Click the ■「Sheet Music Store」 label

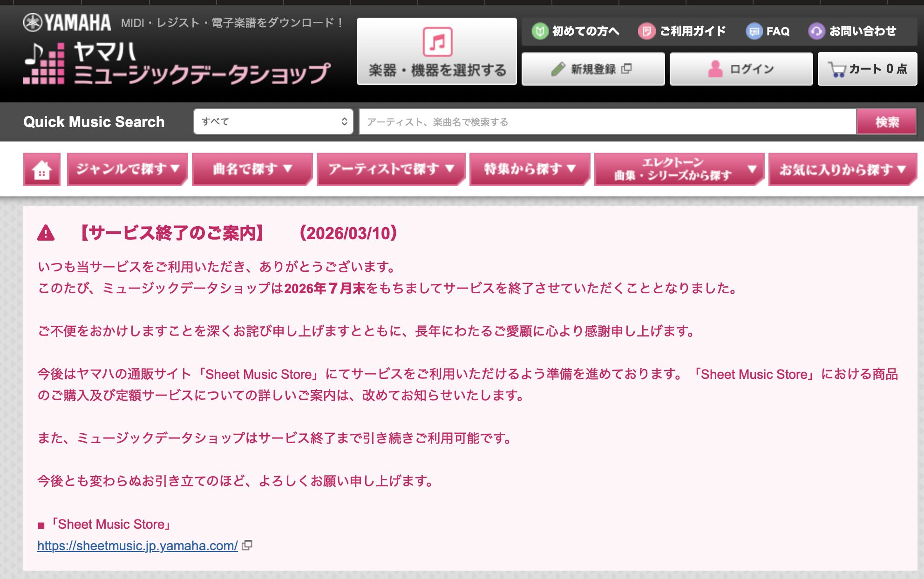(x=105, y=524)
